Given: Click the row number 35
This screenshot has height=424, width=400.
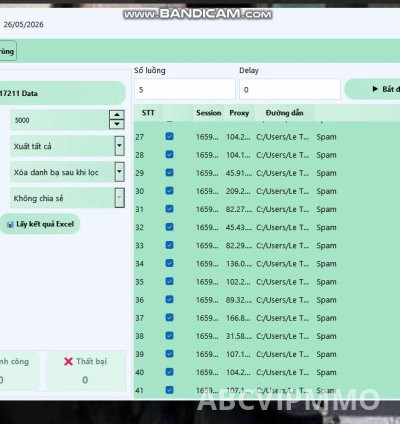Looking at the screenshot, I should pos(140,282).
